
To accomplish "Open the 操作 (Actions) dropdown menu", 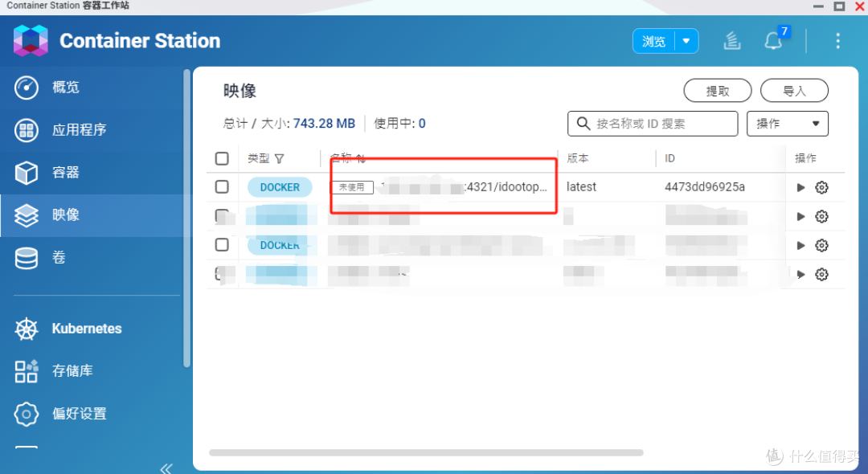I will point(787,123).
